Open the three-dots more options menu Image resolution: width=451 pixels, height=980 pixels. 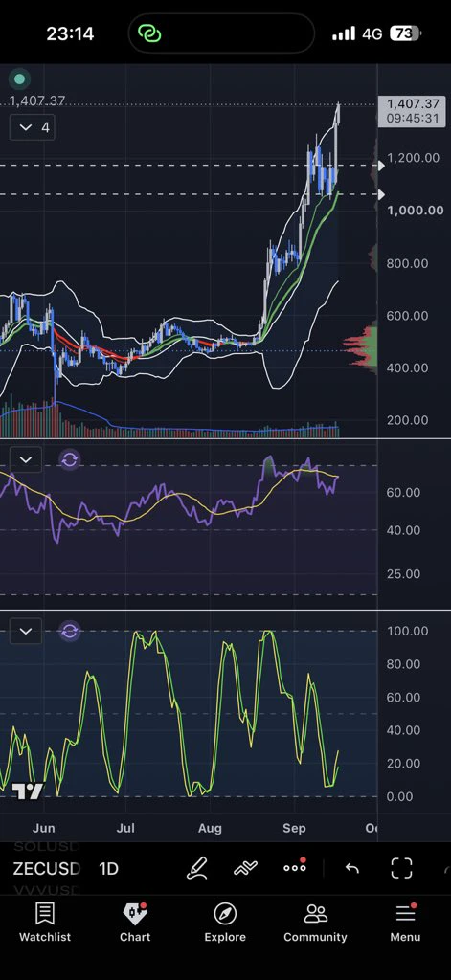[295, 867]
